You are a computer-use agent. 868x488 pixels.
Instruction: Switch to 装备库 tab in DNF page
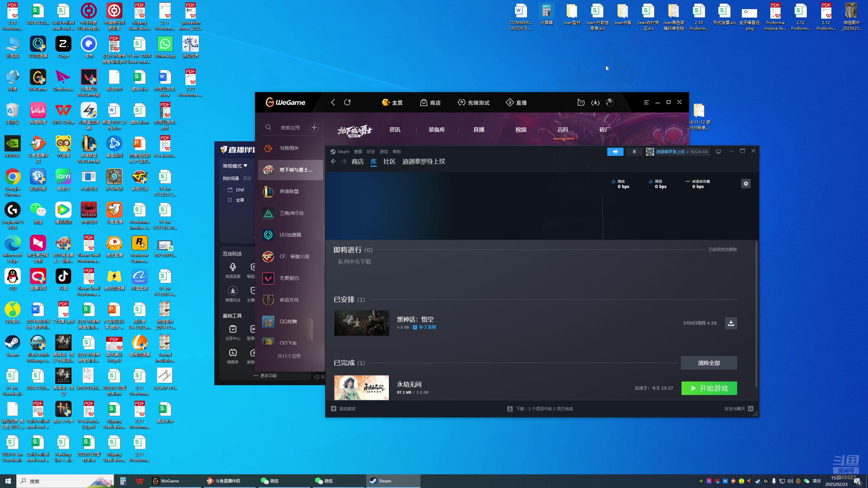click(x=437, y=129)
